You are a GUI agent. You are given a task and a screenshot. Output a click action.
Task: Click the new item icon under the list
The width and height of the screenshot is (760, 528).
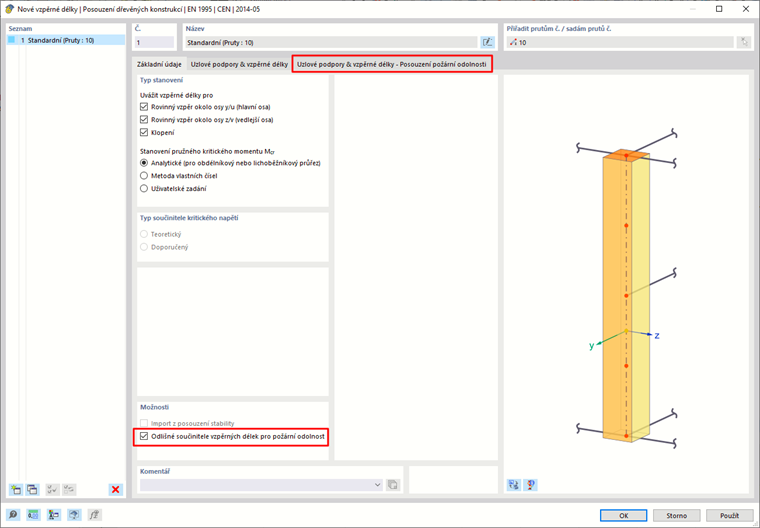[16, 489]
